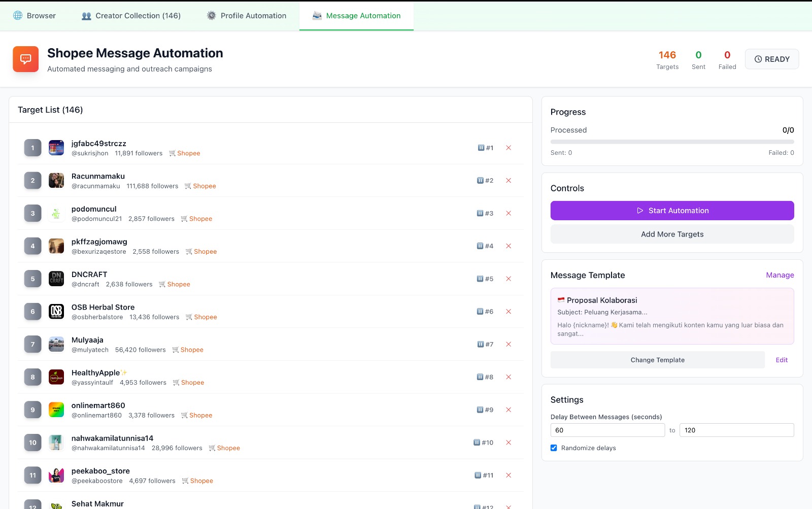Remove pkffzagjomawg from target list

(509, 246)
